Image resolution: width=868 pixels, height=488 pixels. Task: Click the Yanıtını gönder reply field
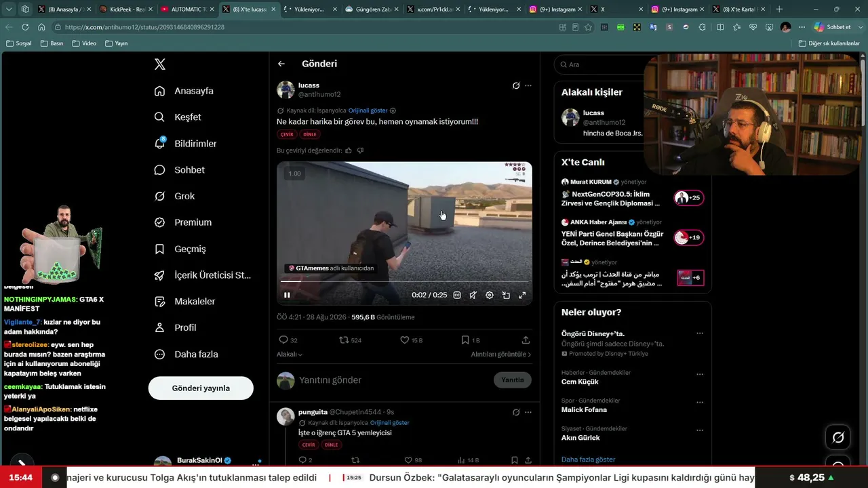tap(393, 380)
